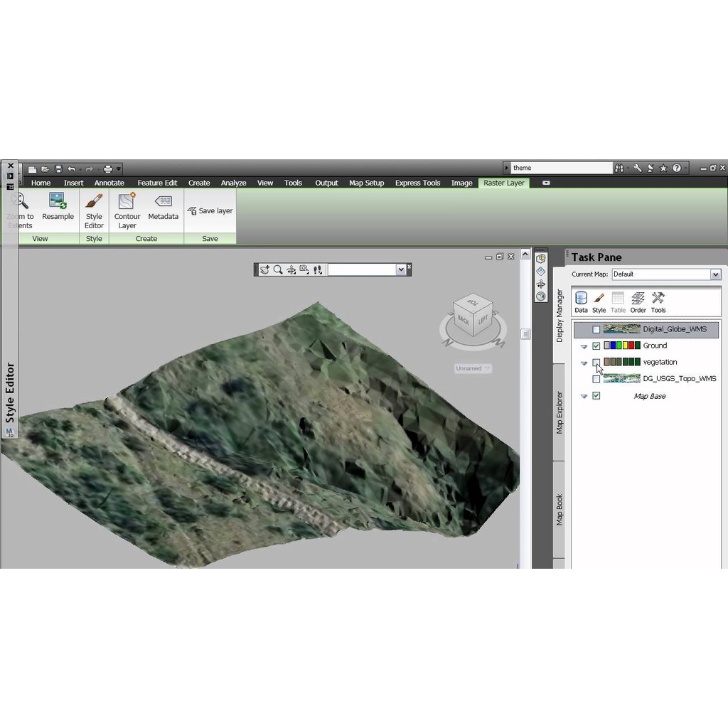Screen dimensions: 728x728
Task: Select the Raster Layer ribbon tab
Action: point(504,183)
